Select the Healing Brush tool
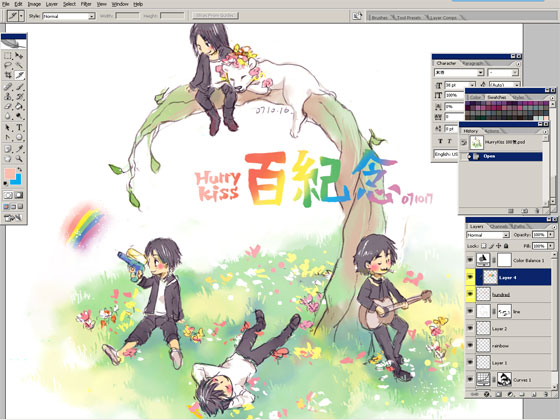Screen dimensions: 560x420 [8, 87]
